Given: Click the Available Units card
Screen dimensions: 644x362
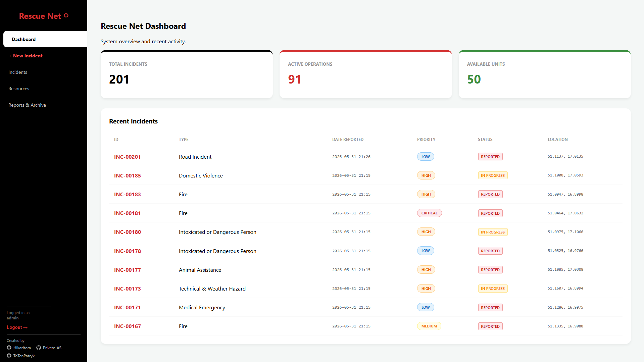Looking at the screenshot, I should (x=544, y=74).
